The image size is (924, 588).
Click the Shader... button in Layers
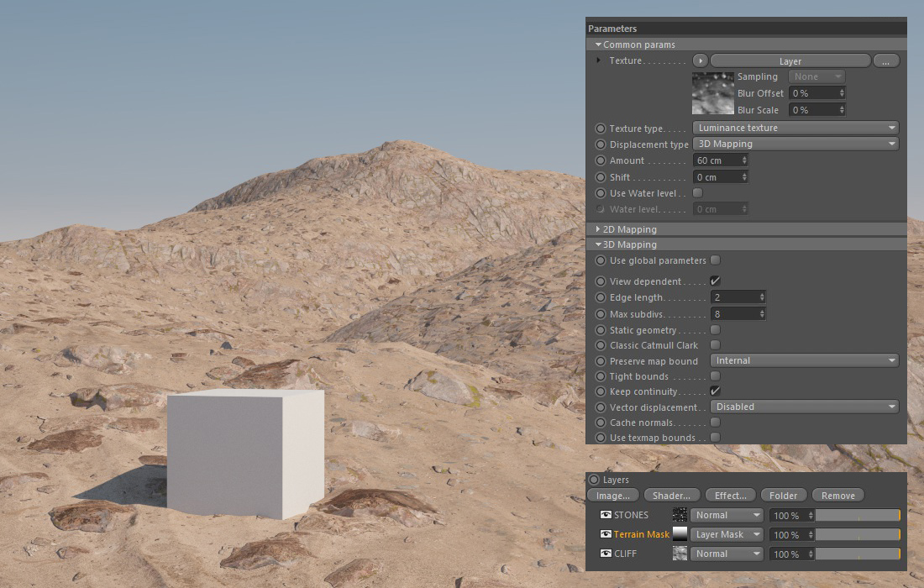671,496
